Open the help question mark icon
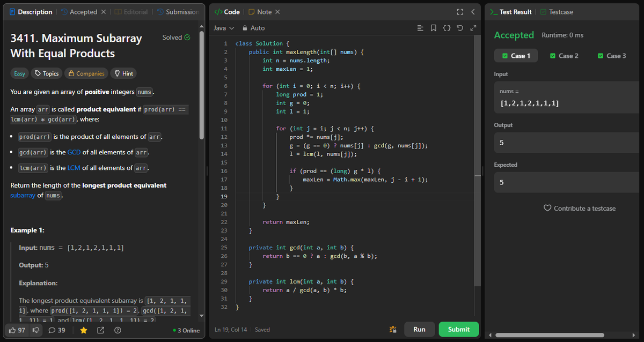The width and height of the screenshot is (644, 342). tap(119, 330)
